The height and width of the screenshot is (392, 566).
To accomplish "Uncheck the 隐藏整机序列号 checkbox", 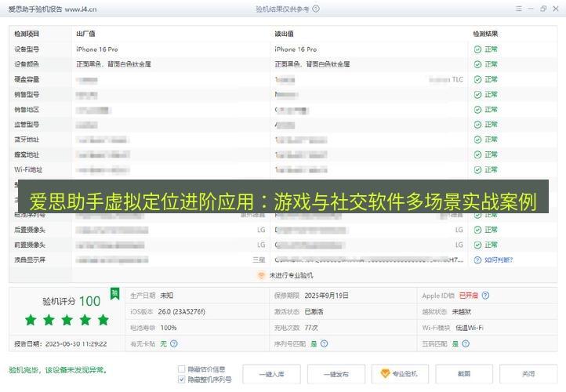I will pyautogui.click(x=182, y=379).
